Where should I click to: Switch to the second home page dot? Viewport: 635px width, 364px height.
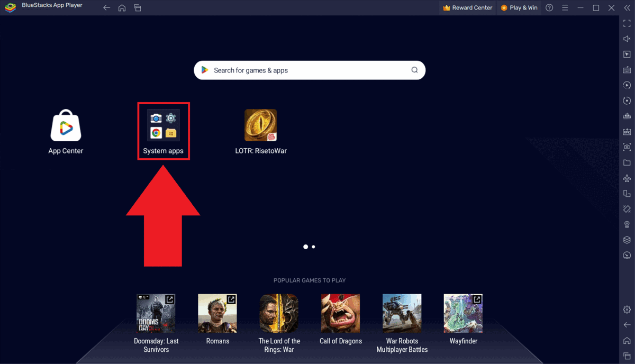coord(314,247)
